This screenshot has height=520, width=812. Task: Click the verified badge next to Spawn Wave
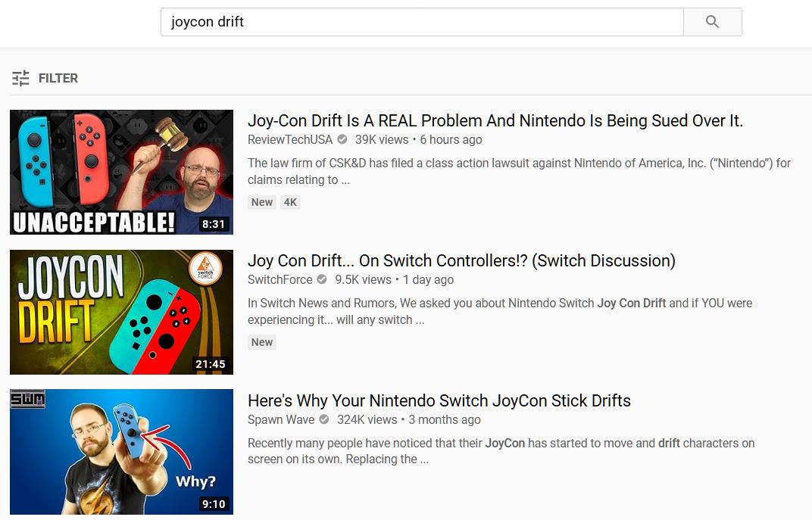point(324,419)
